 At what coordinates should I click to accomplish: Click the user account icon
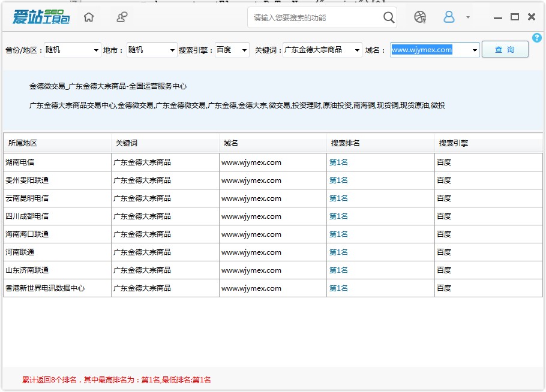[x=449, y=17]
